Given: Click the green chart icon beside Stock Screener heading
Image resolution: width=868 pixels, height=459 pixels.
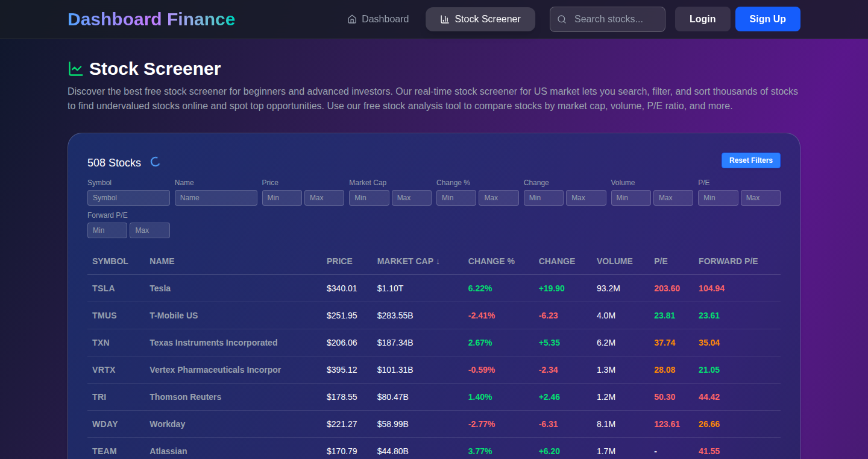Looking at the screenshot, I should point(75,69).
